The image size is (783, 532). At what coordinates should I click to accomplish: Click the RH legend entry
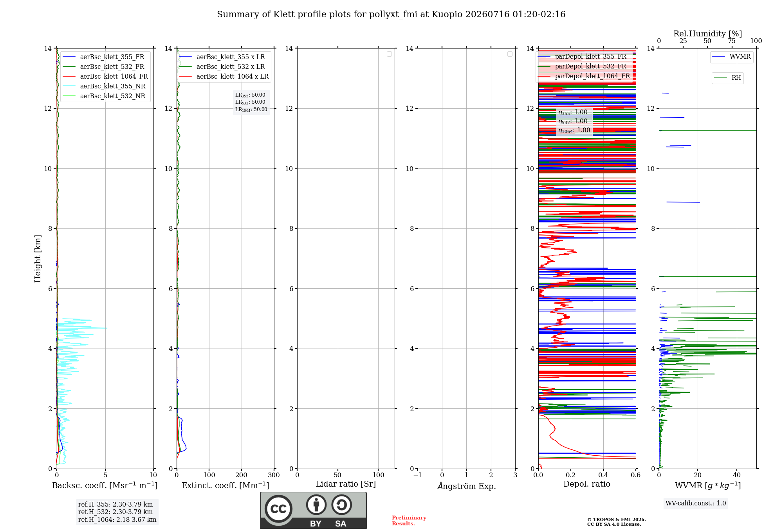pyautogui.click(x=727, y=78)
